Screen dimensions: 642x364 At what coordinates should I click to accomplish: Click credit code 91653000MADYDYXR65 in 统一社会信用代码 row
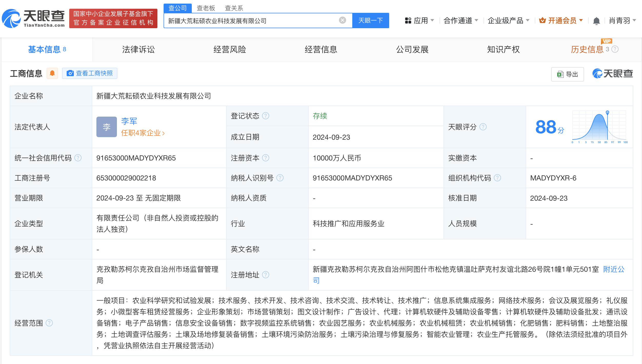136,158
